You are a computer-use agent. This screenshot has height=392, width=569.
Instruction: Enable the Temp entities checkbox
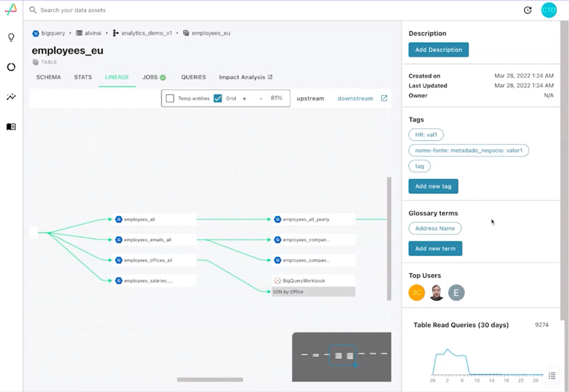click(x=170, y=98)
